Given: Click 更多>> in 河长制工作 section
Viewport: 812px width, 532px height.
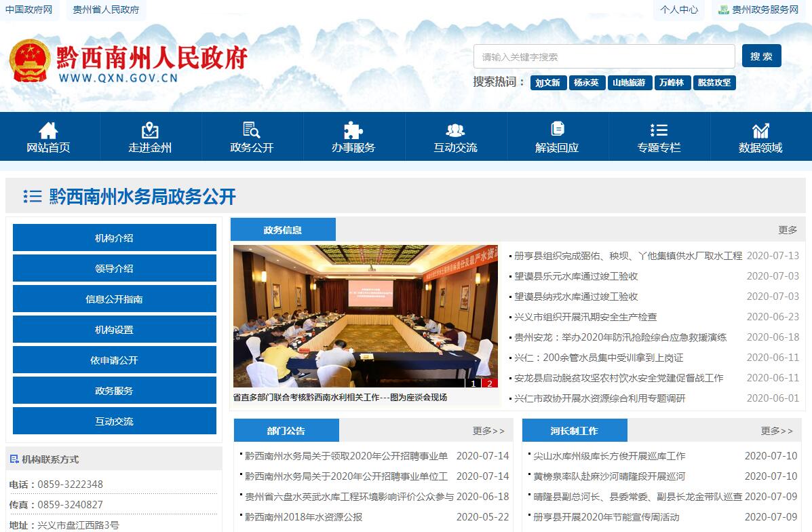Looking at the screenshot, I should coord(777,431).
